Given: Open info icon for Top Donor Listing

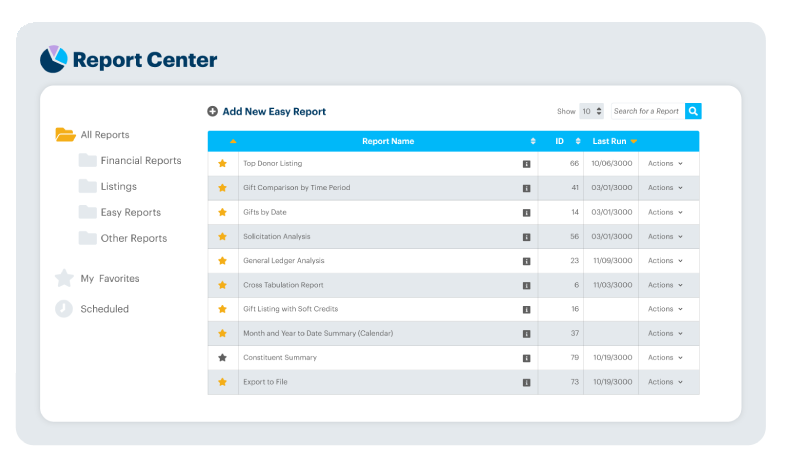Looking at the screenshot, I should click(526, 163).
